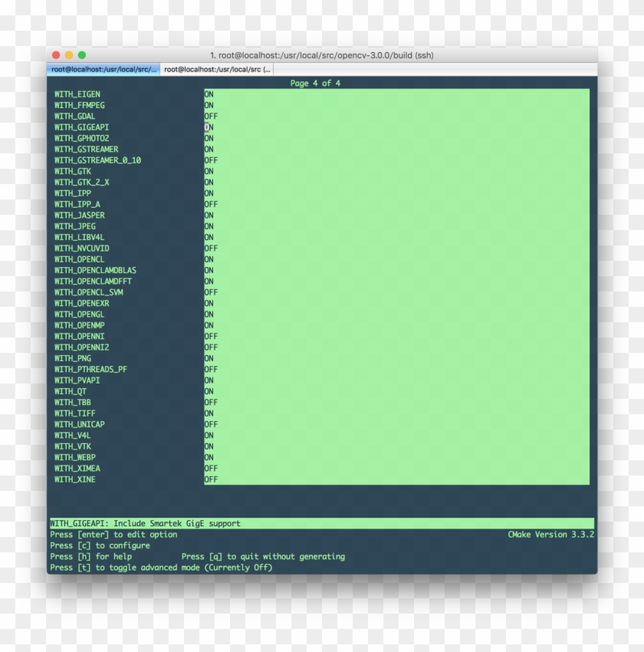Screen dimensions: 644x652
Task: Select the WITH_V4L option name
Action: [x=73, y=436]
